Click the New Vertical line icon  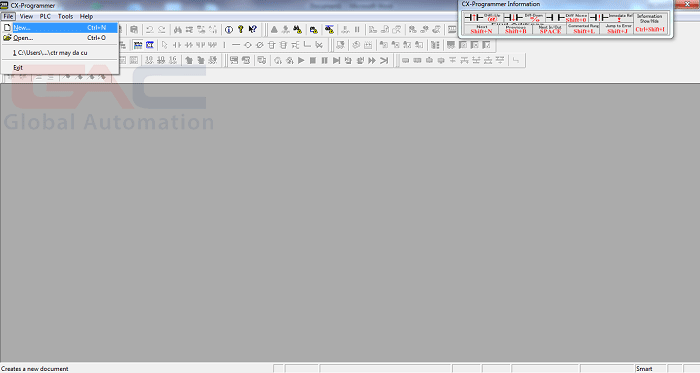(224, 45)
